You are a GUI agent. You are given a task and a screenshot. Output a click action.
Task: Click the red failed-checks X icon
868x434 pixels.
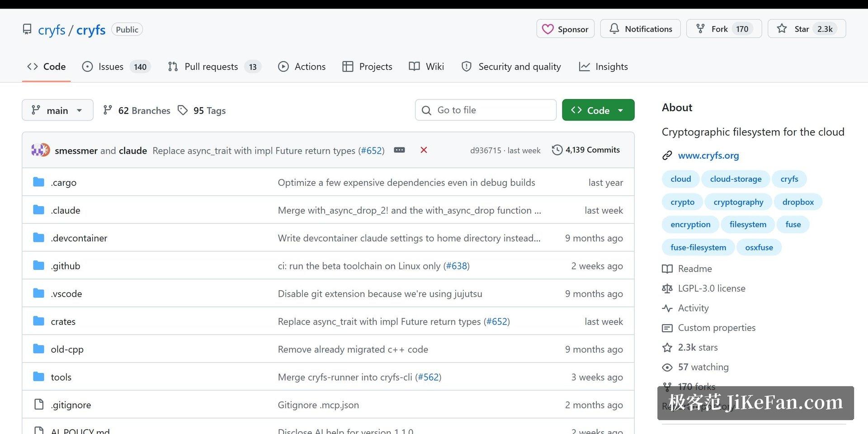[x=424, y=150]
